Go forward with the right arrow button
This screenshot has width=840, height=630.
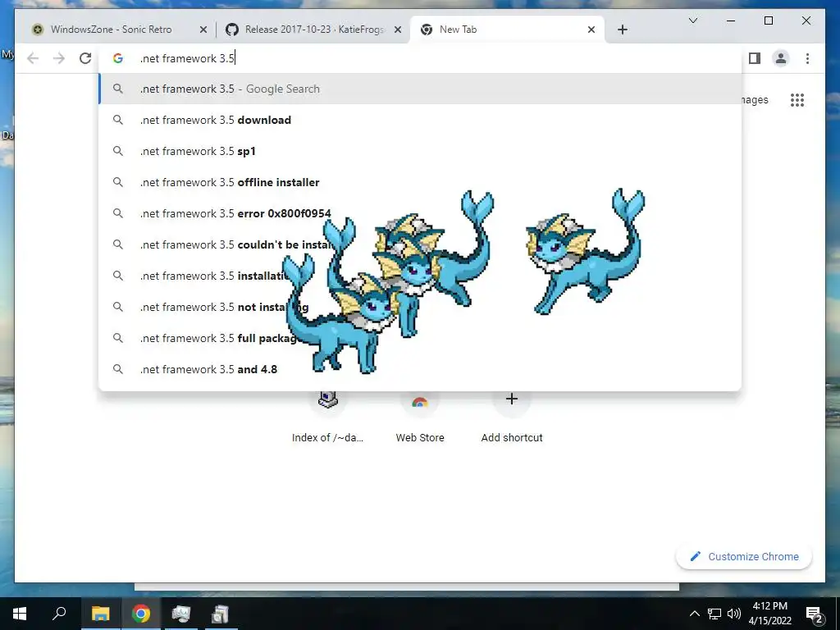pos(59,58)
